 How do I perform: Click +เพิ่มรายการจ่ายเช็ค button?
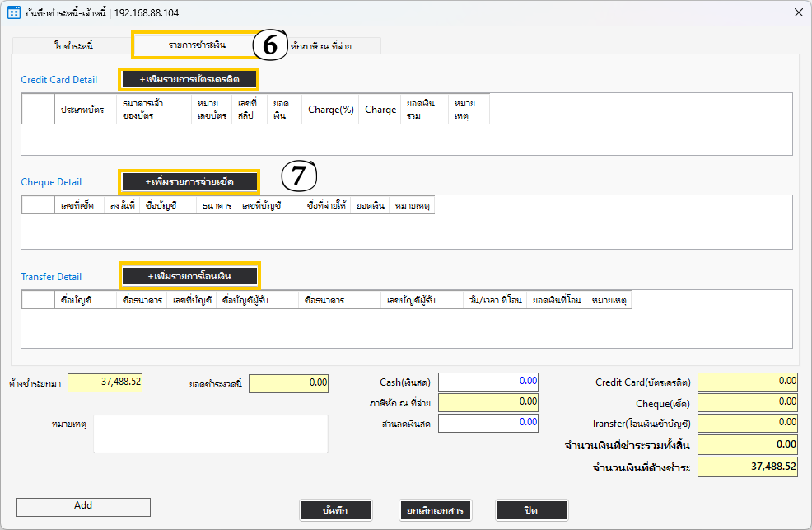point(189,181)
